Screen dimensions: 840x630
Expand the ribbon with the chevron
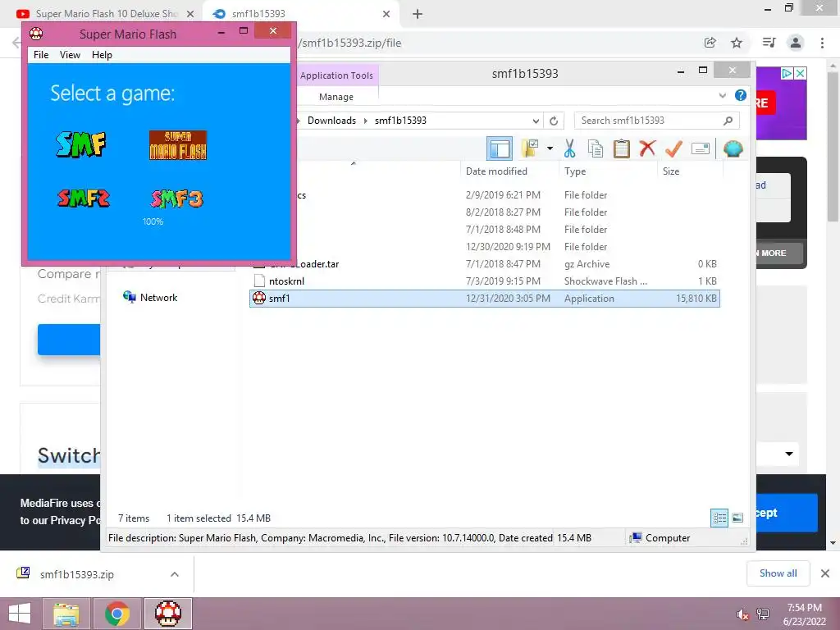(x=722, y=96)
